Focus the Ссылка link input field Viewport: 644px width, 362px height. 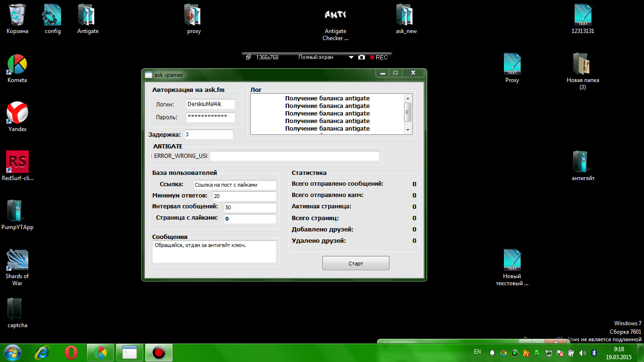coord(234,185)
